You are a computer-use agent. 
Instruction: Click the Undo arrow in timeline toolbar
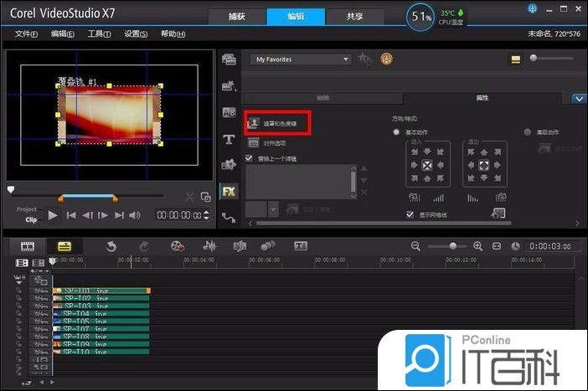tap(111, 246)
